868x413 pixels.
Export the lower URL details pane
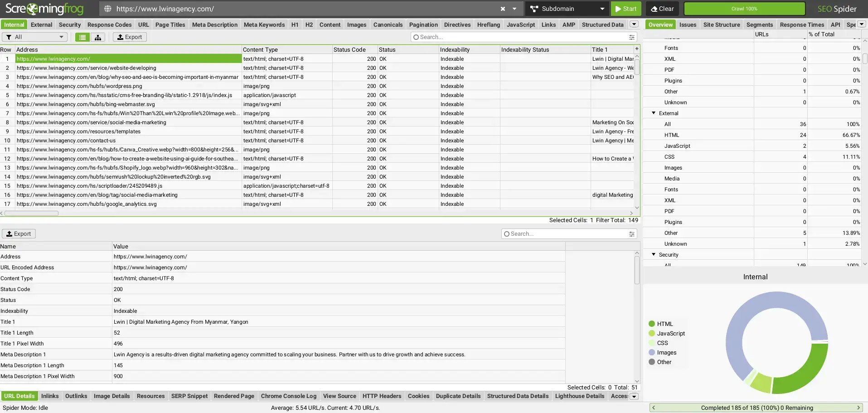click(19, 234)
